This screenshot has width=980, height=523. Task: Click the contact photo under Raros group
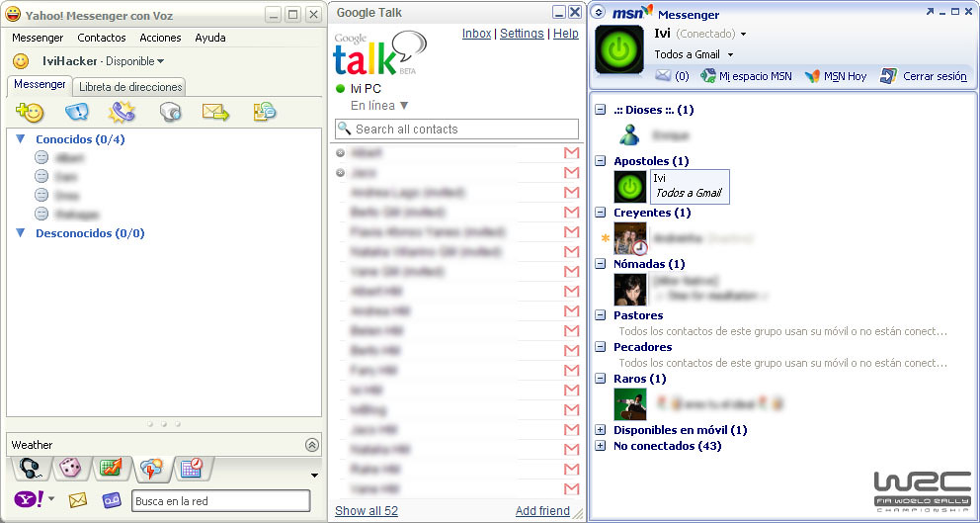click(x=630, y=404)
